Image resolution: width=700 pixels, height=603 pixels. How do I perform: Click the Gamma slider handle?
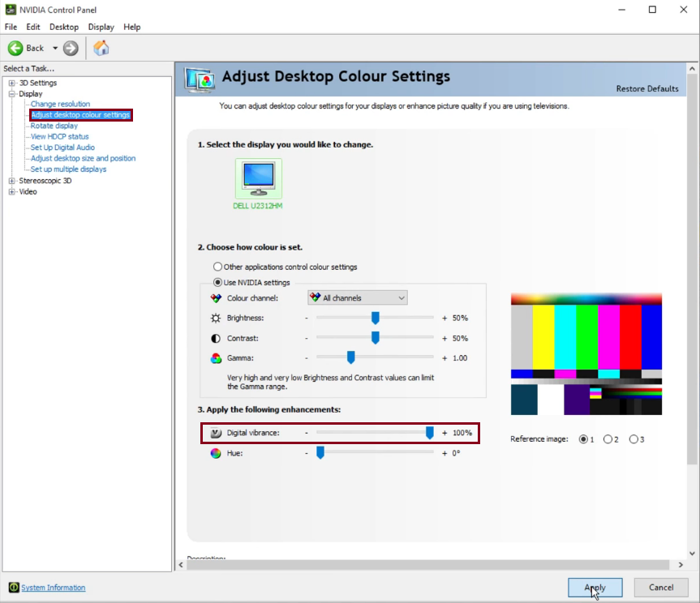point(351,357)
